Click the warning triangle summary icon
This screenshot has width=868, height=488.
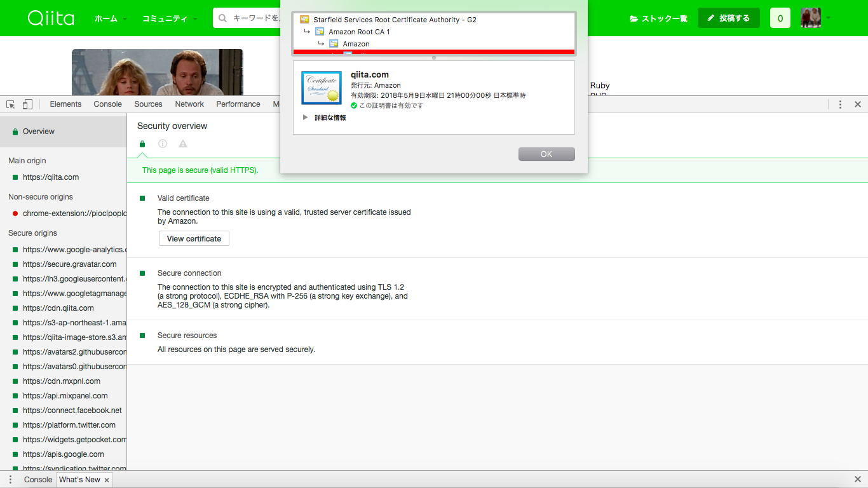point(183,144)
